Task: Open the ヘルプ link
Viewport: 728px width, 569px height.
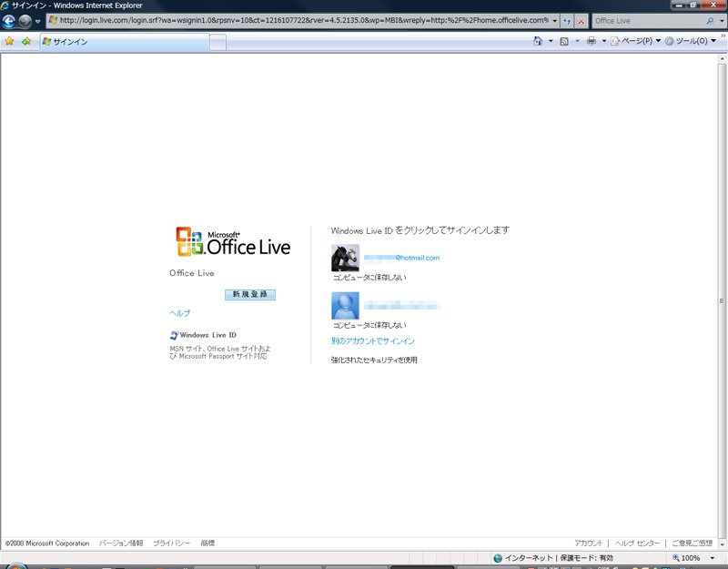Action: (x=179, y=313)
